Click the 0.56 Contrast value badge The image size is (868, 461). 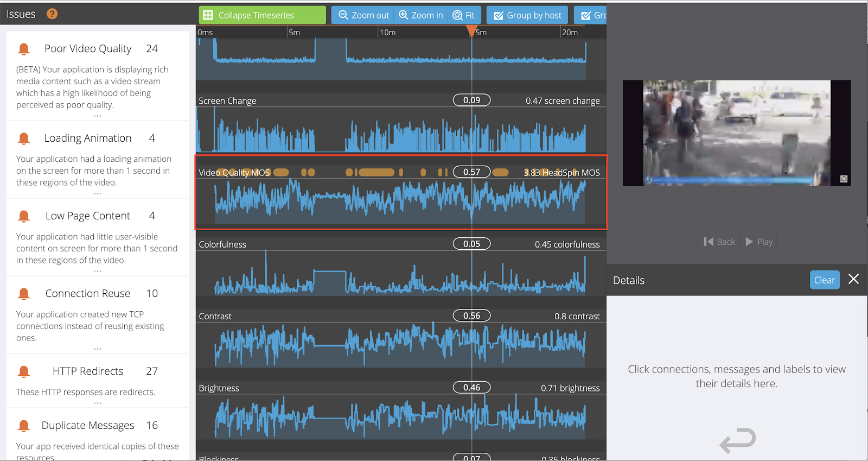click(x=472, y=315)
